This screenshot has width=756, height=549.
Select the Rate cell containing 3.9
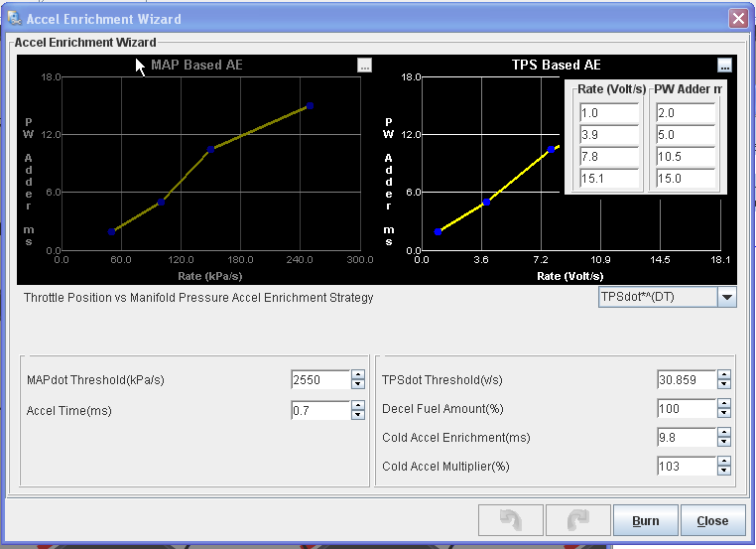609,135
